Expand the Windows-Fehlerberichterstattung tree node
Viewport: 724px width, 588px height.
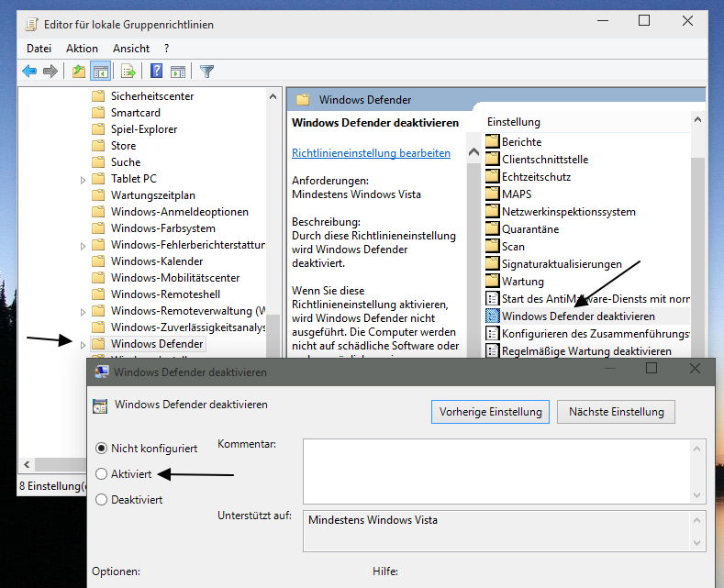83,246
